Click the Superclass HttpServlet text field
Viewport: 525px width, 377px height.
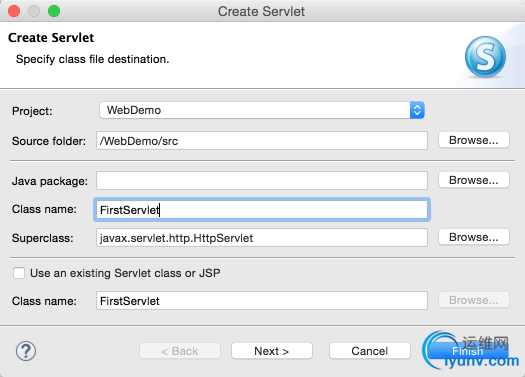tap(262, 238)
